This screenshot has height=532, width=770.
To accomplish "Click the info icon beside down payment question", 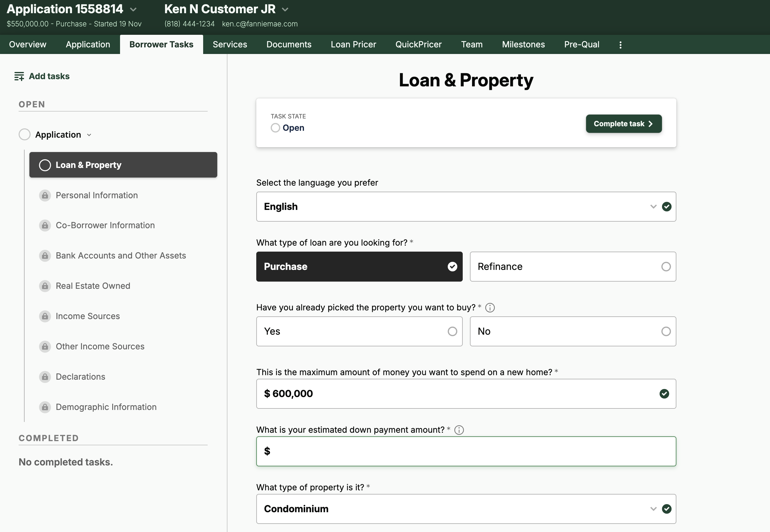I will (x=459, y=430).
